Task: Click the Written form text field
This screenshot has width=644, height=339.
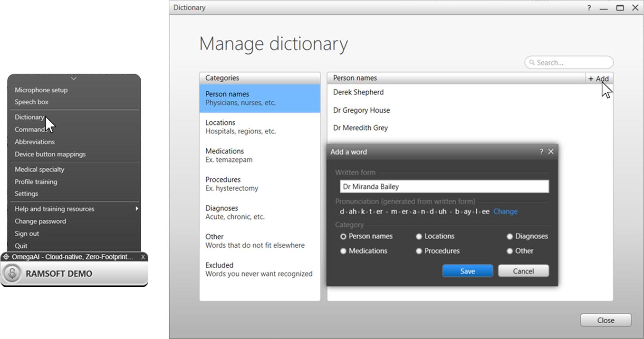Action: tap(444, 186)
